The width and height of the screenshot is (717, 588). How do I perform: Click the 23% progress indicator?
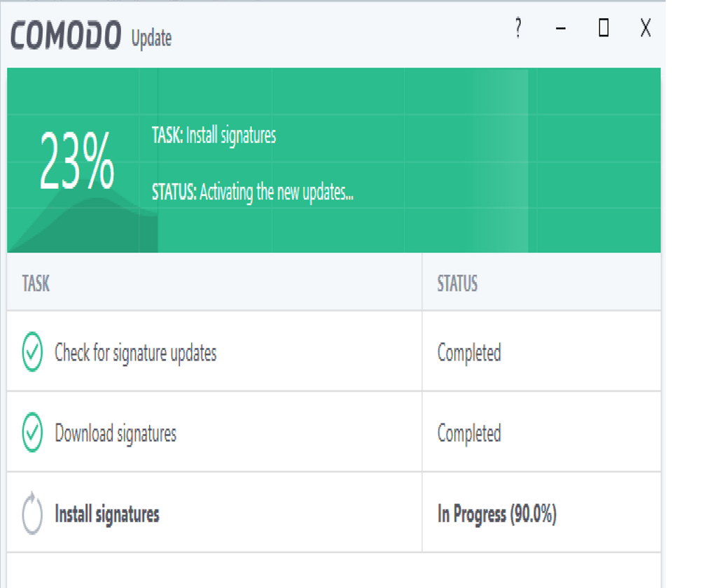point(77,161)
